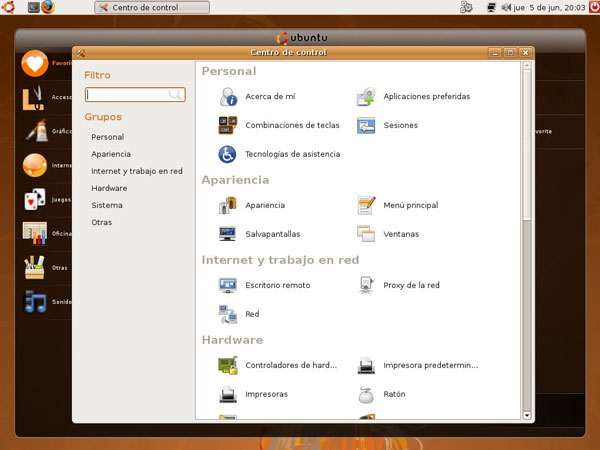Open the Ratón mouse icon
The width and height of the screenshot is (600, 450).
pyautogui.click(x=366, y=395)
